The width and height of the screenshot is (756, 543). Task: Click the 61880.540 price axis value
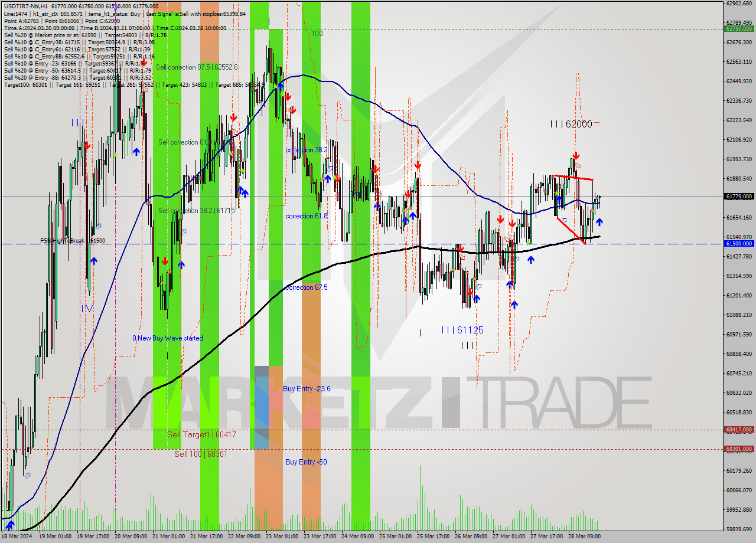[739, 179]
